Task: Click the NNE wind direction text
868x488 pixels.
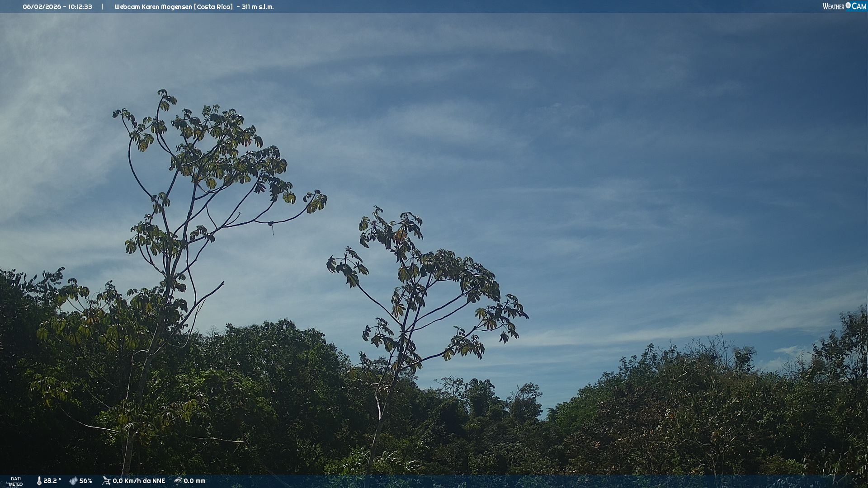Action: click(159, 481)
